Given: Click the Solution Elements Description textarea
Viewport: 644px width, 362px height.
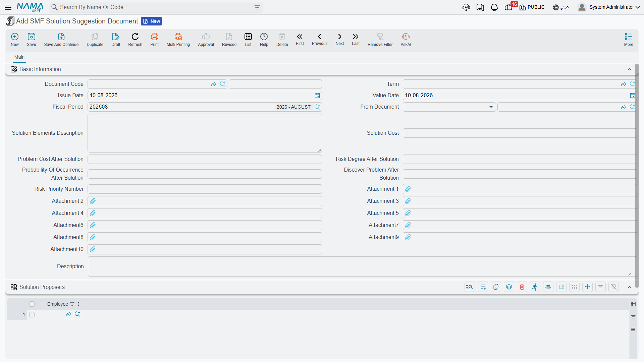Looking at the screenshot, I should (x=205, y=133).
